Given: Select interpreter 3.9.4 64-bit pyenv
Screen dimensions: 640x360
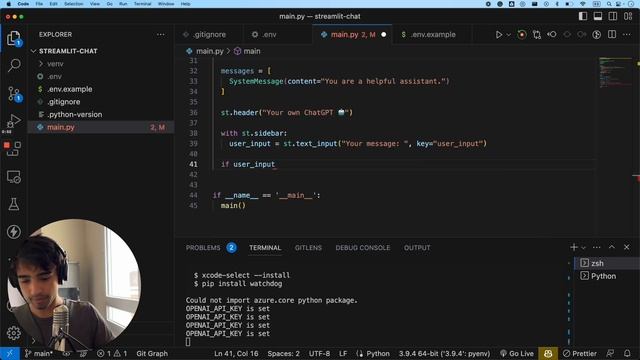Looking at the screenshot, I should (x=444, y=353).
